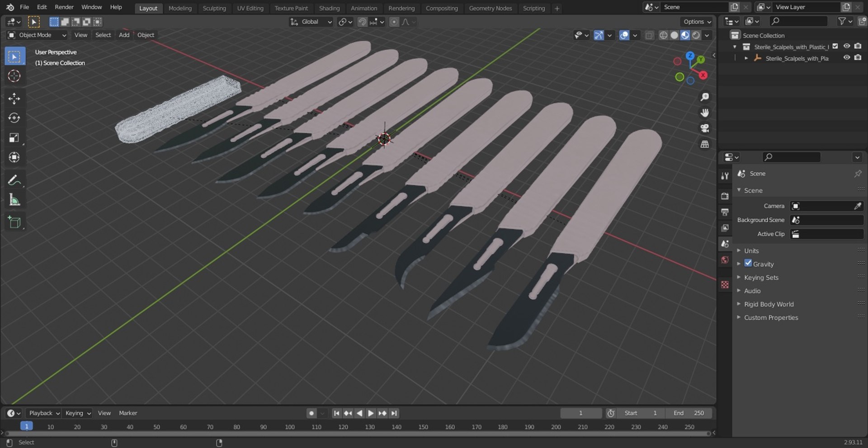Select the Annotate tool
This screenshot has height=448, width=868.
(14, 180)
